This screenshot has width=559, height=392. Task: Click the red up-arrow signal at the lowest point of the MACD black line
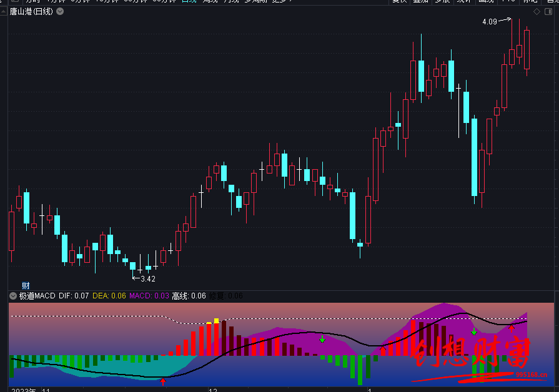(x=163, y=381)
